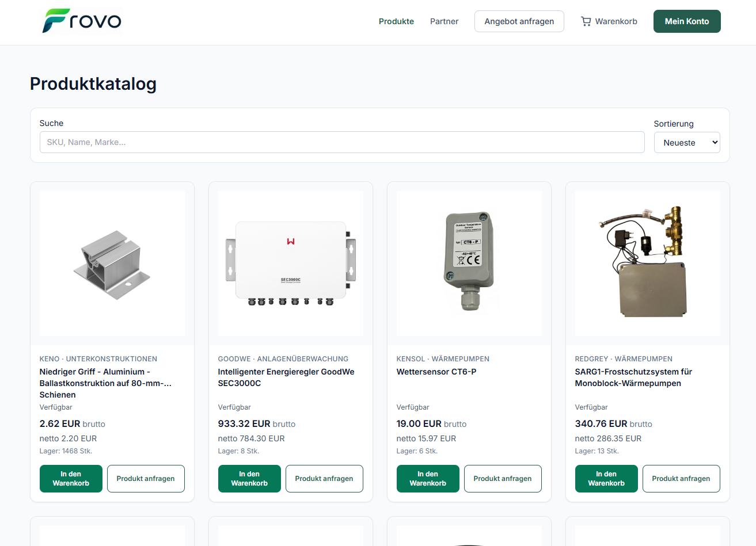Screen dimensions: 756x546
Task: Click the Frovo logo
Action: (x=82, y=21)
